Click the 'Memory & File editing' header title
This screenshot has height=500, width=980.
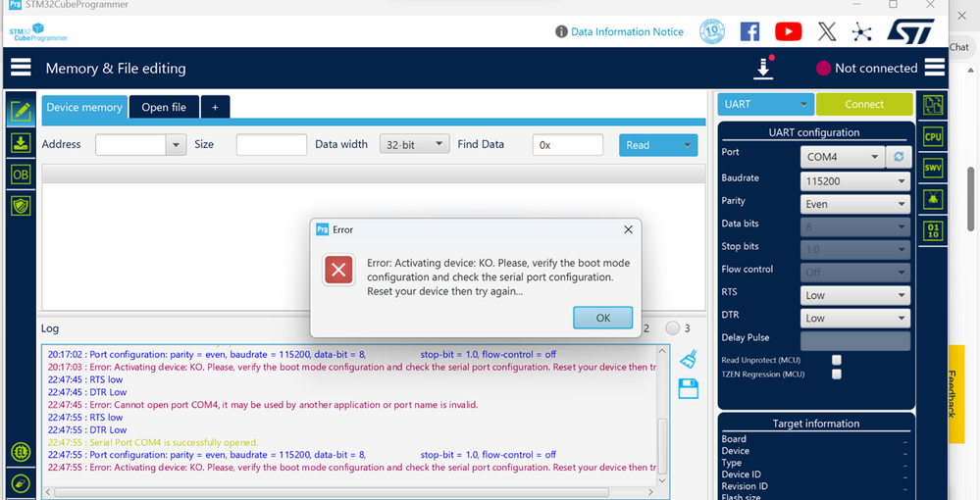[x=116, y=68]
